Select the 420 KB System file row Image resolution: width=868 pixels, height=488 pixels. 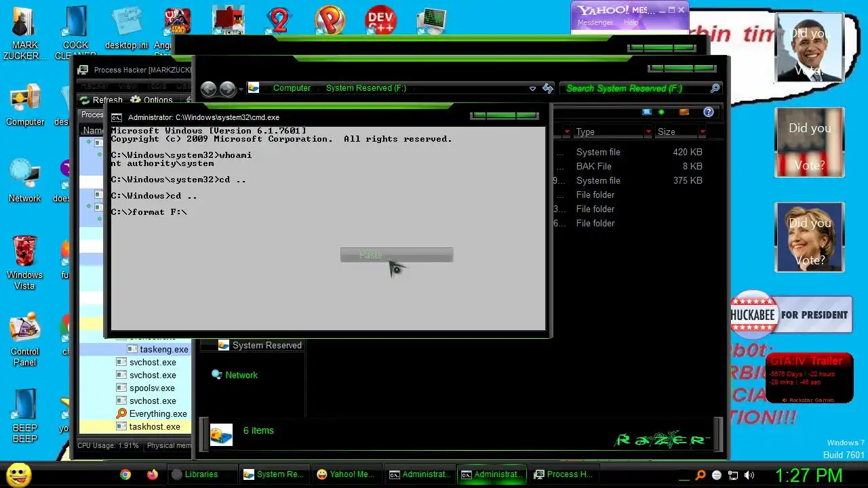click(x=630, y=152)
